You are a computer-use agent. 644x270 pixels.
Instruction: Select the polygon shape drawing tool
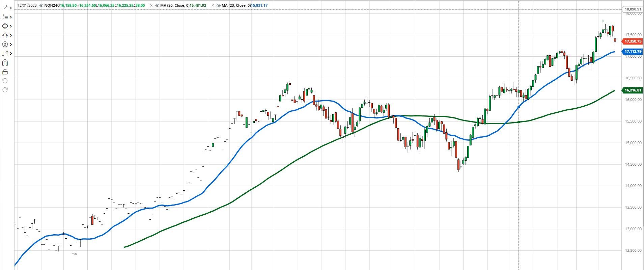point(5,26)
